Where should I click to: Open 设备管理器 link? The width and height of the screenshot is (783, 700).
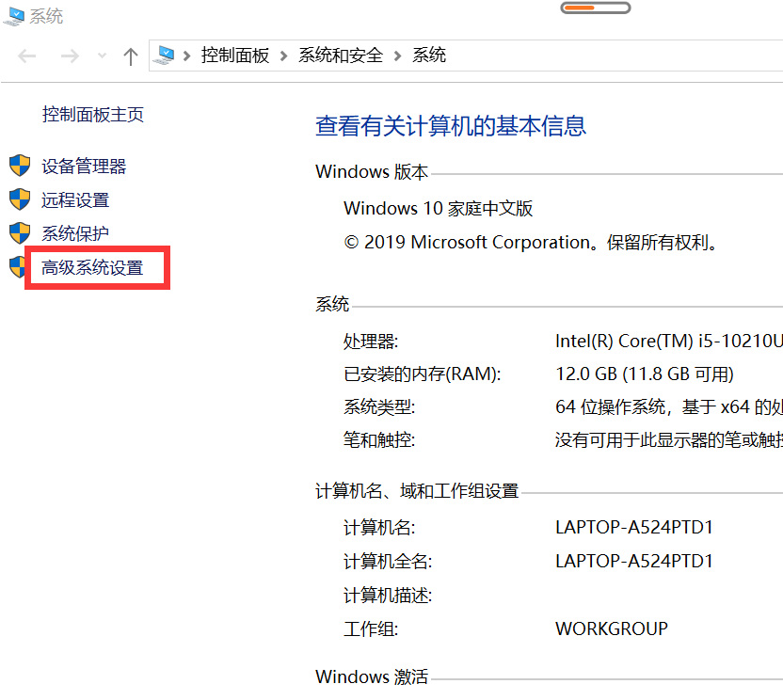[84, 167]
